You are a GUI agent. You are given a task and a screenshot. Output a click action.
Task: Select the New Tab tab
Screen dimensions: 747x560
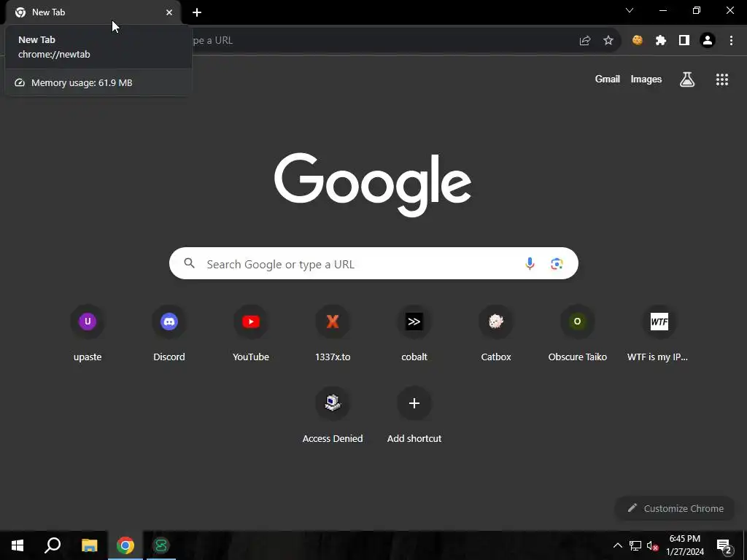point(93,12)
